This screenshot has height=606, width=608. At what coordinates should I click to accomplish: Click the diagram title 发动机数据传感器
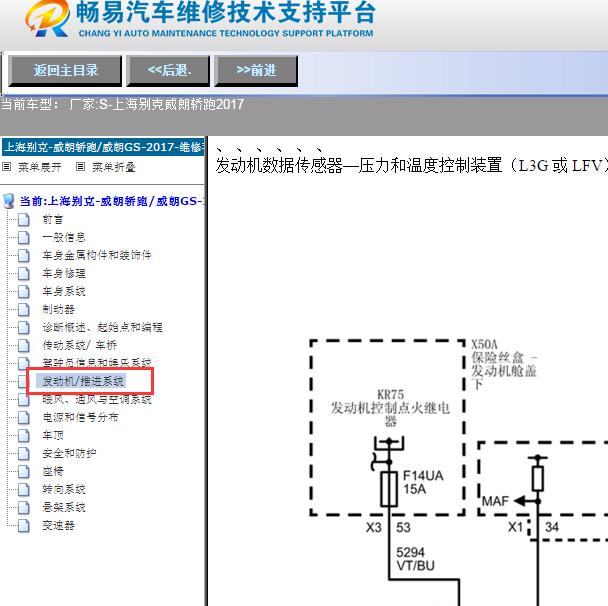pyautogui.click(x=411, y=165)
